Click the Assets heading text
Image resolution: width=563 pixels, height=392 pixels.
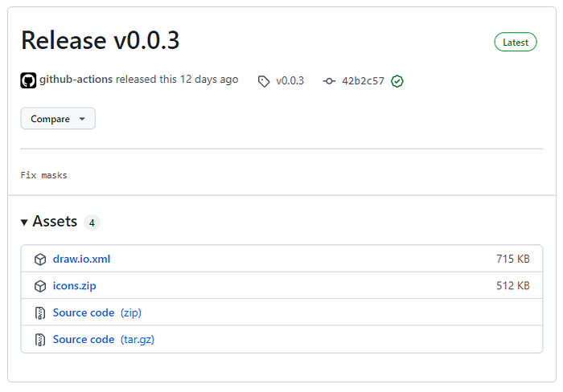(x=55, y=221)
